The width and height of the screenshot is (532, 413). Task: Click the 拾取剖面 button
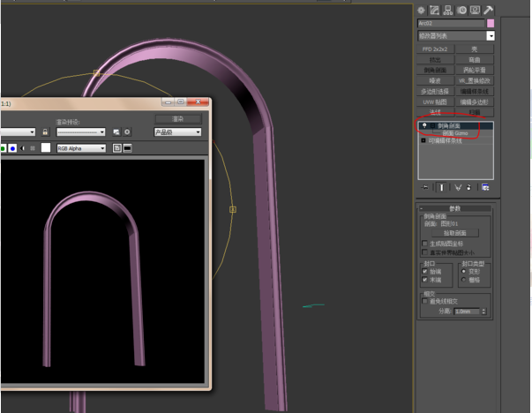(x=455, y=233)
